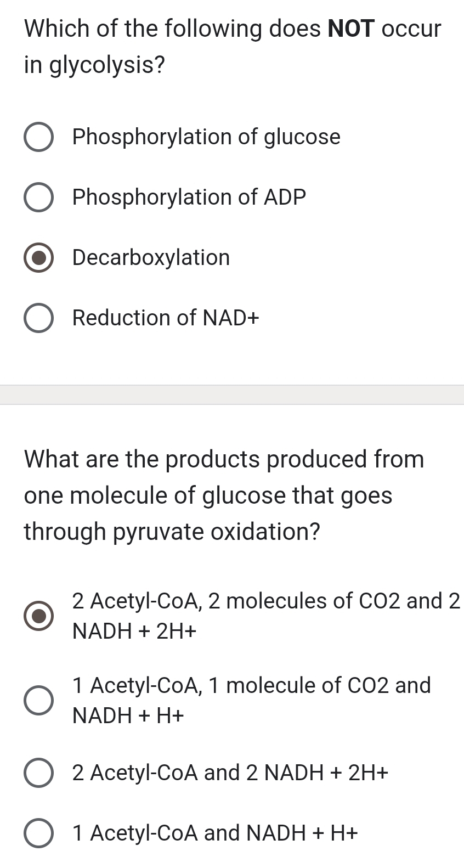This screenshot has height=868, width=464.
Task: Select the 1 Acetyl-CoA and NADH + H+ option
Action: coord(38,833)
